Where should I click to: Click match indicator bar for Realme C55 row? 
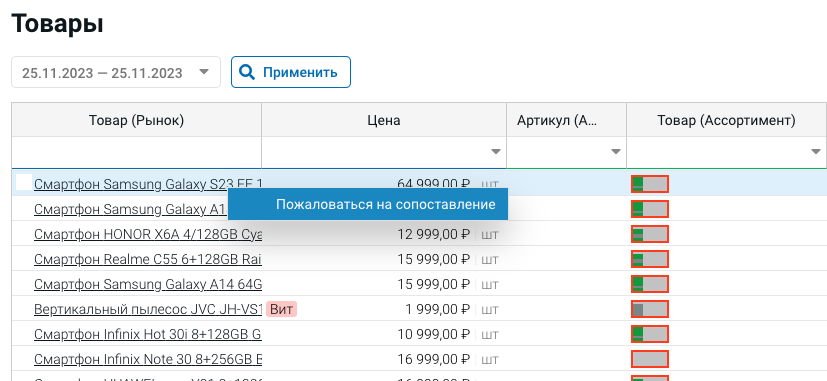[x=650, y=259]
